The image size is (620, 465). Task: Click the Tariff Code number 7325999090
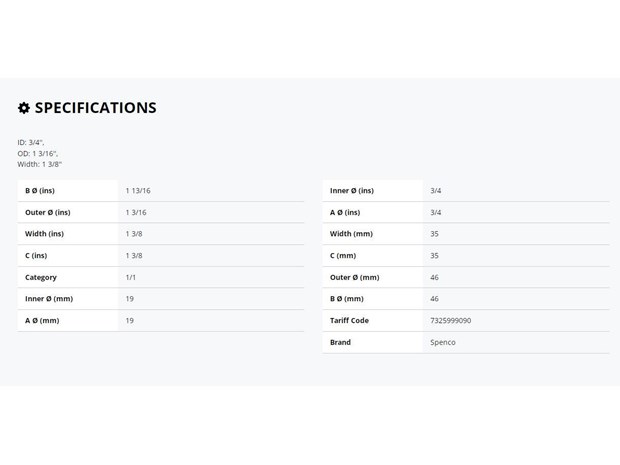tap(450, 320)
